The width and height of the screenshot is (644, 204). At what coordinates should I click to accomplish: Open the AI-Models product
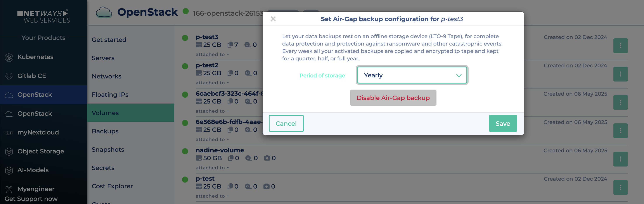(33, 170)
